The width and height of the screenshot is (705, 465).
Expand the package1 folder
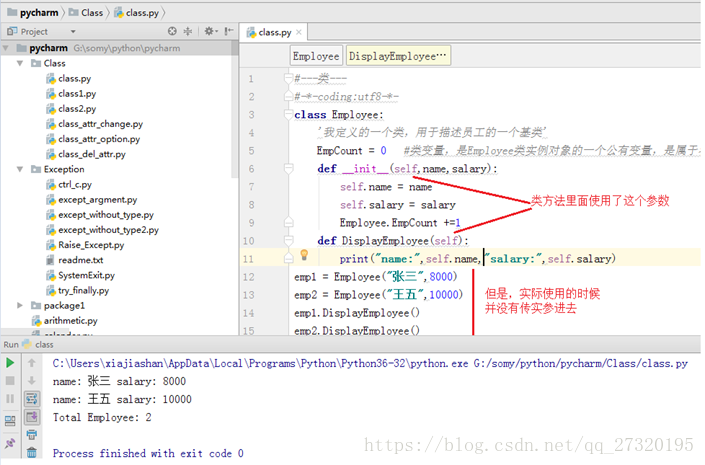coord(20,305)
